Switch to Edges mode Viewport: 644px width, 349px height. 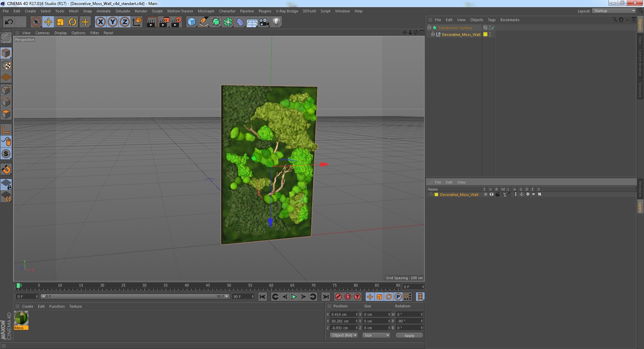point(6,102)
